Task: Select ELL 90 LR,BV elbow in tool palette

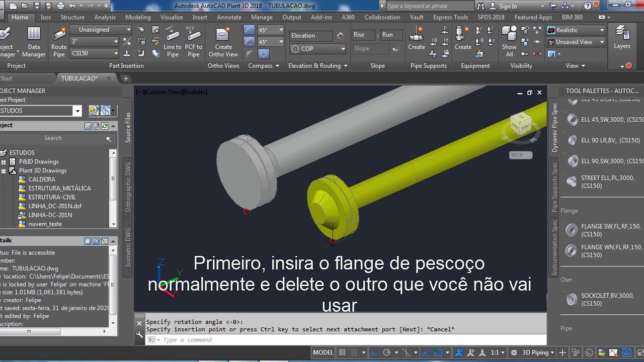Action: pos(604,140)
